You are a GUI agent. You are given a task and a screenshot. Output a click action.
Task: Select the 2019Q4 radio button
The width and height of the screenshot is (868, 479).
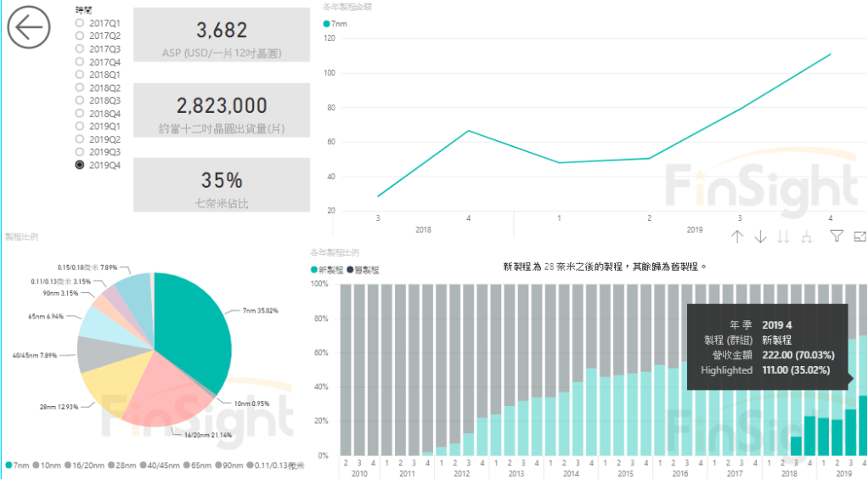[80, 165]
